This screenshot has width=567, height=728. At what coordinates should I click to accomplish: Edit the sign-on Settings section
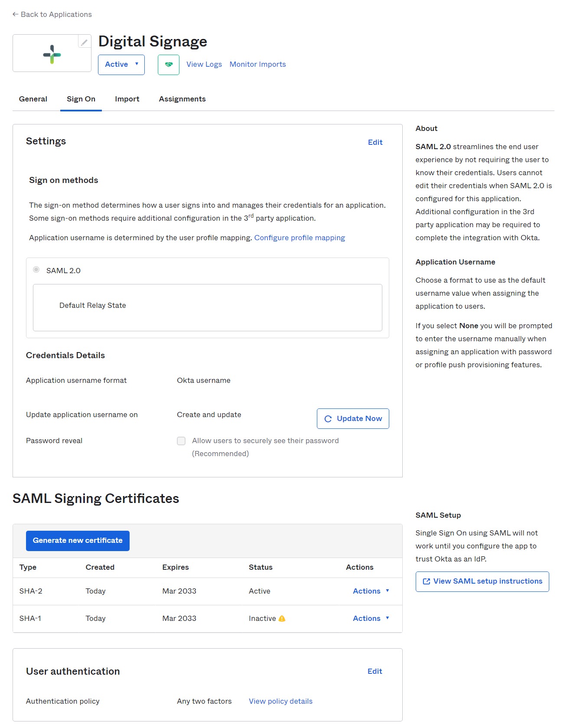pyautogui.click(x=375, y=142)
